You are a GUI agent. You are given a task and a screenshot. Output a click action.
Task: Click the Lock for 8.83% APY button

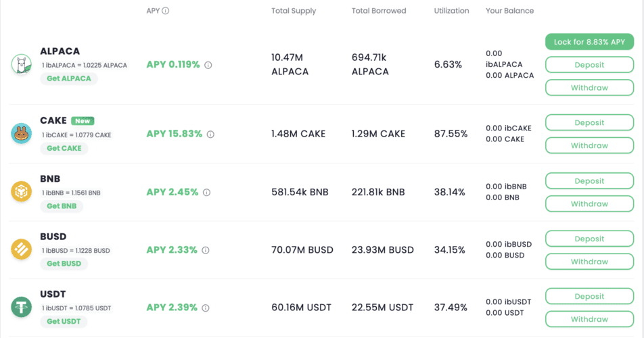589,42
